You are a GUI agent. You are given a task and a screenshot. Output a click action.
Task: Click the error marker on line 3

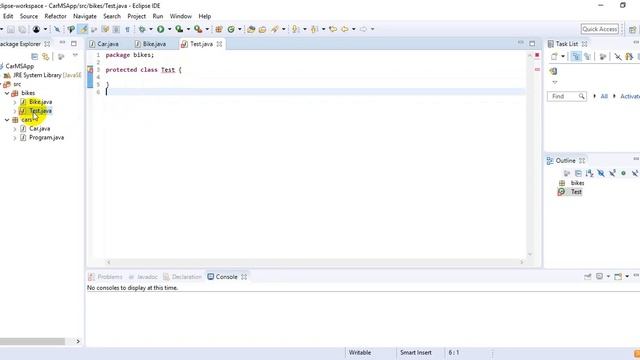(90, 70)
